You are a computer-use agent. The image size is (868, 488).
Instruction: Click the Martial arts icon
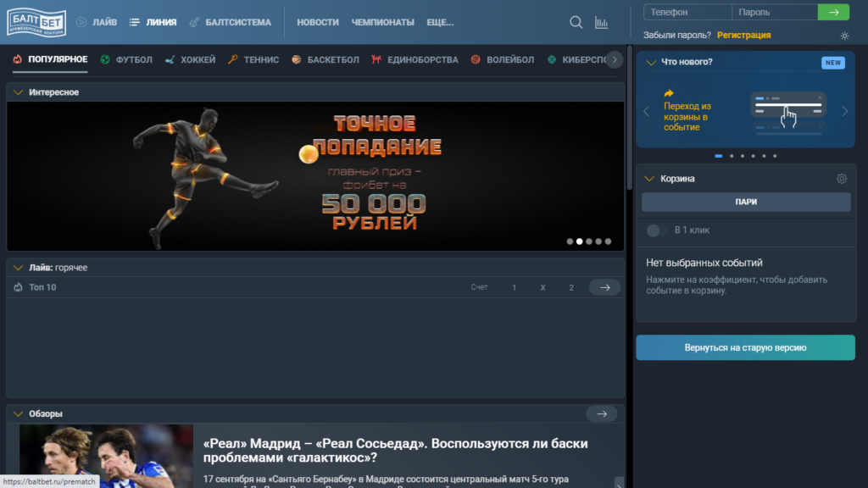(x=376, y=59)
